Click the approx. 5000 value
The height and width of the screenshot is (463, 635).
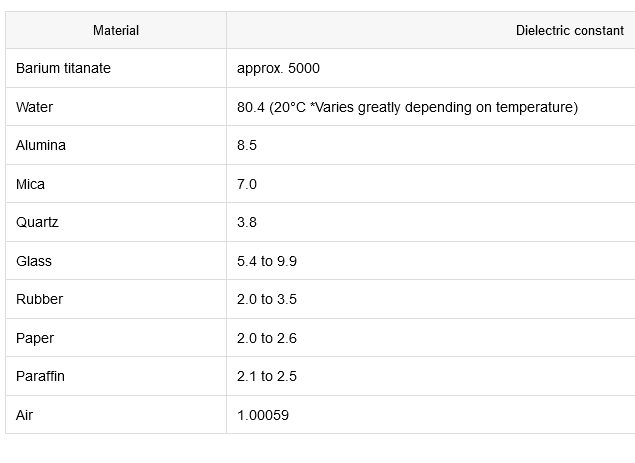tap(278, 69)
